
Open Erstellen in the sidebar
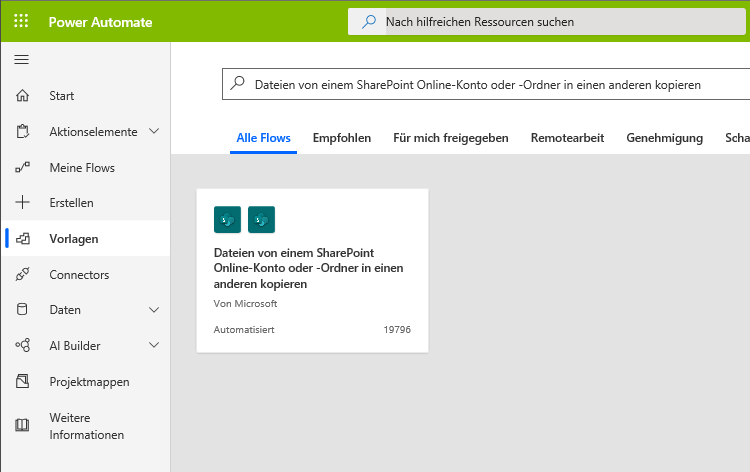(x=71, y=202)
